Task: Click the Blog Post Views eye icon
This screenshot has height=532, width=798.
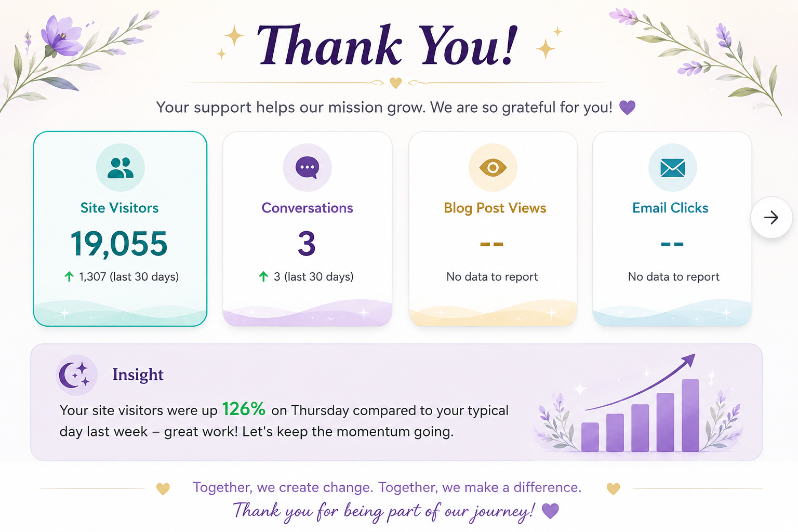Action: tap(493, 168)
